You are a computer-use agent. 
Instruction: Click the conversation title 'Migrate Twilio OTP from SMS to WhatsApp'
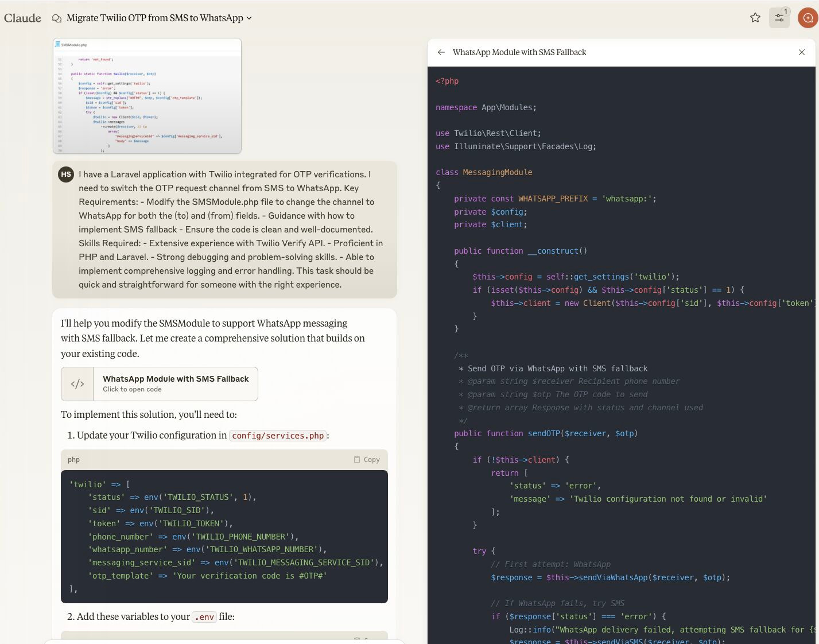(155, 18)
